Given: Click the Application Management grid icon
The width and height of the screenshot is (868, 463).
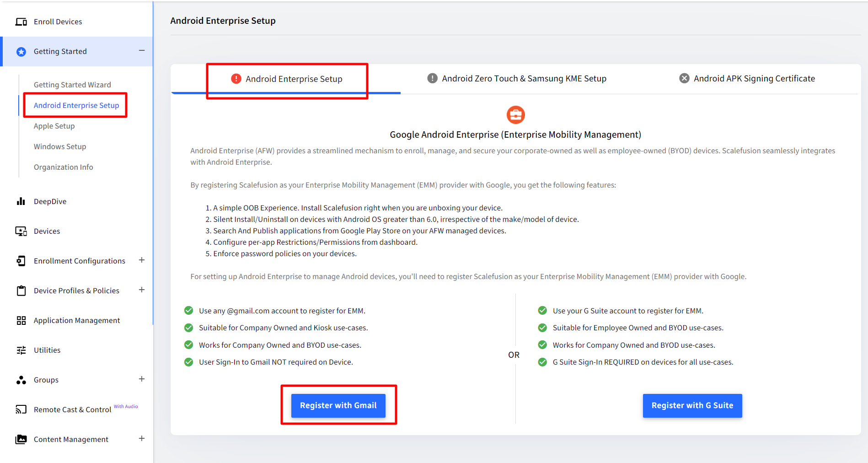Looking at the screenshot, I should point(21,320).
